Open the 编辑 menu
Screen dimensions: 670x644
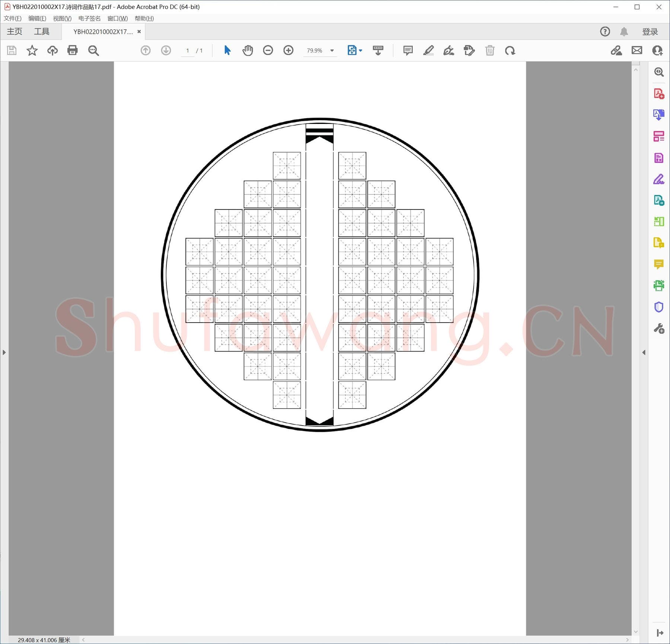37,18
